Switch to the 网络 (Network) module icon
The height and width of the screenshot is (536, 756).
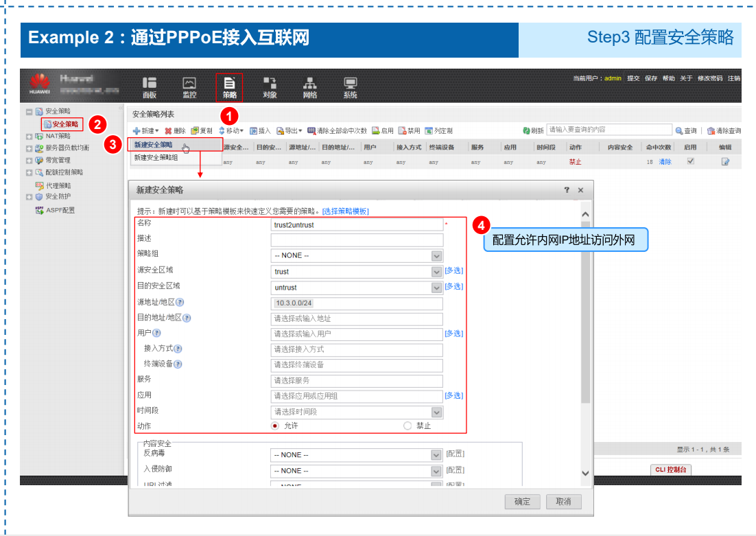click(x=309, y=84)
